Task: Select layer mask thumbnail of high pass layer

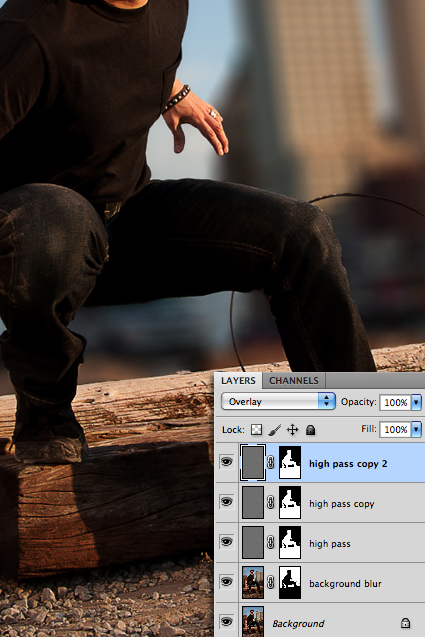Action: click(290, 542)
